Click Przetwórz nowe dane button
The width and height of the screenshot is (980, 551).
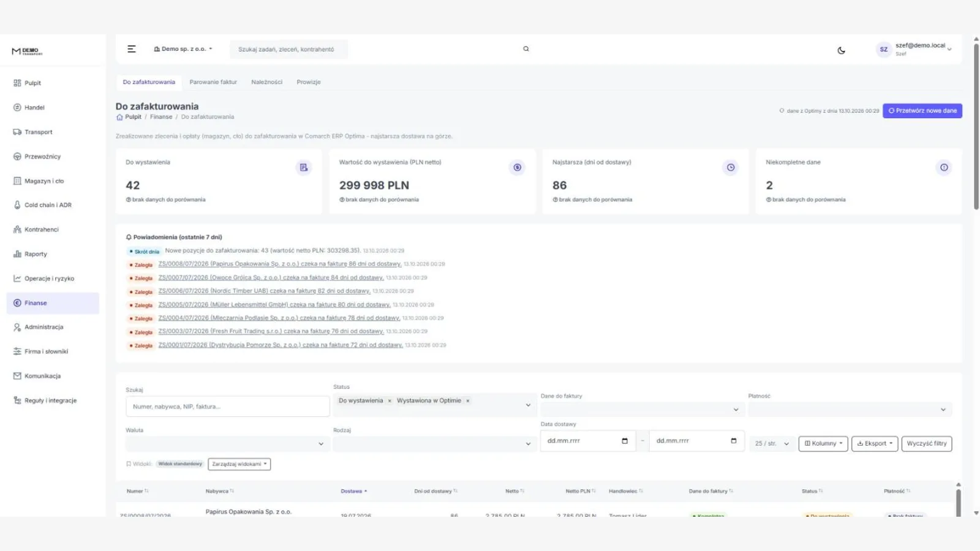[x=922, y=111]
